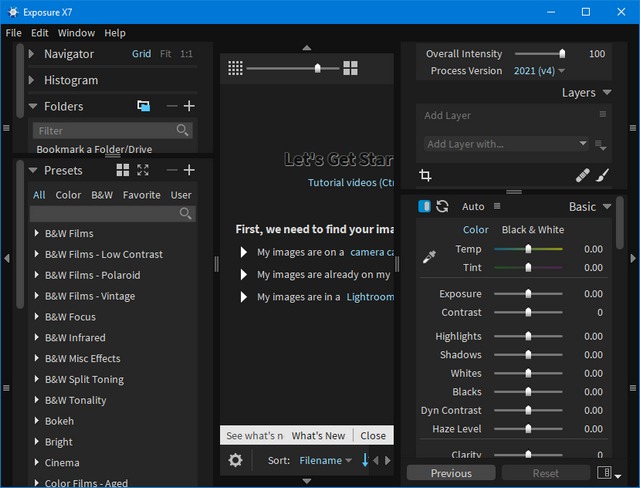This screenshot has width=640, height=488.
Task: Adjust the Exposure slider
Action: pyautogui.click(x=528, y=294)
